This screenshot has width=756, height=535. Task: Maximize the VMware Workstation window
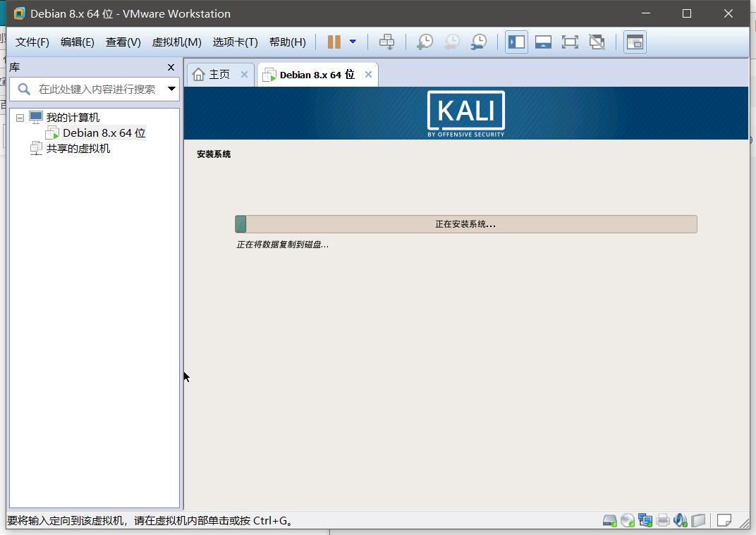(x=687, y=13)
